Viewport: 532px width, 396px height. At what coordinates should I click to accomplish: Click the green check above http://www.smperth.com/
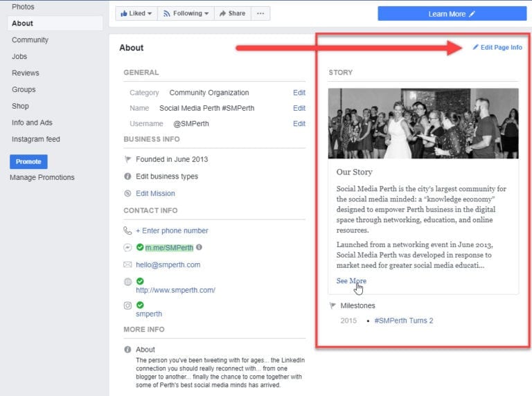point(140,281)
